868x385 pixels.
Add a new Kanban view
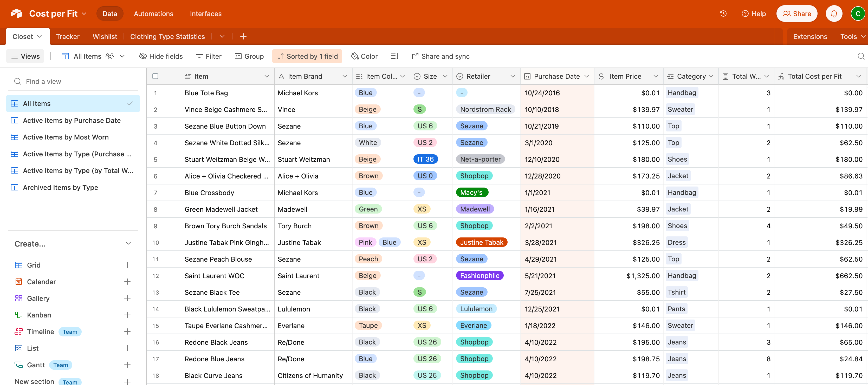point(127,315)
